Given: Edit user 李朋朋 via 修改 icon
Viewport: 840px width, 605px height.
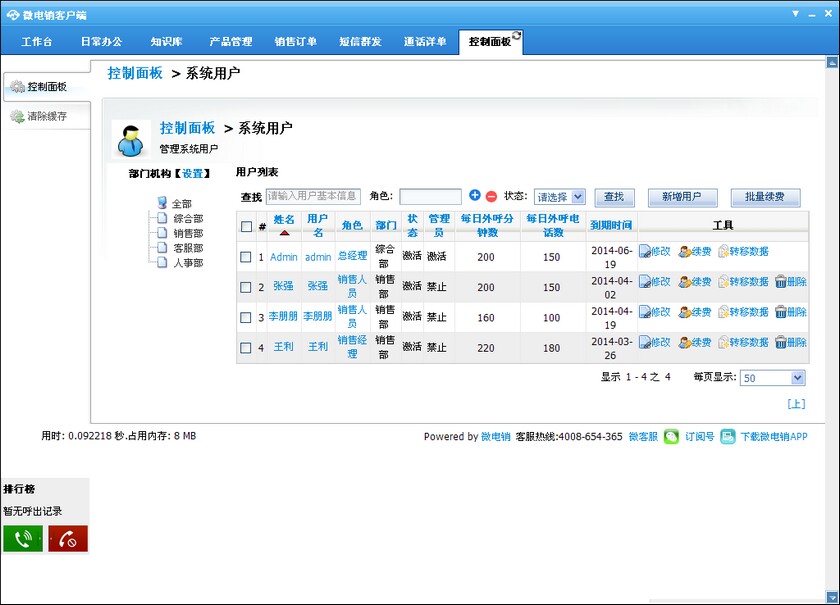Looking at the screenshot, I should click(x=645, y=312).
